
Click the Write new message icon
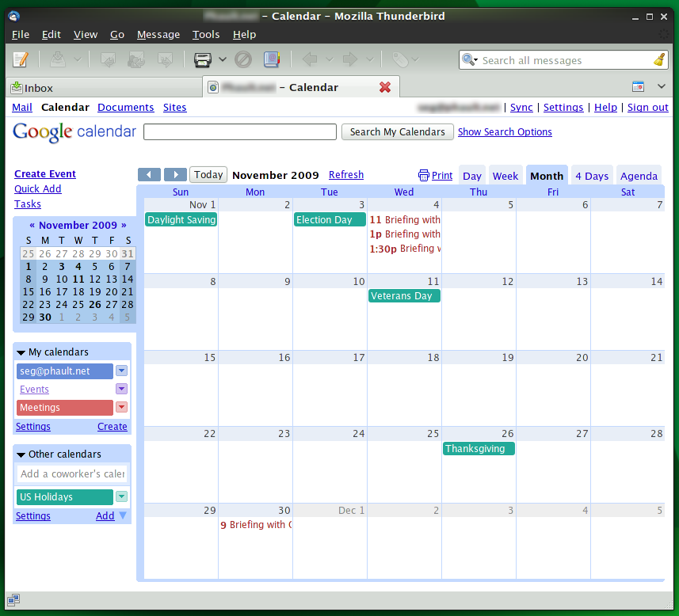pyautogui.click(x=21, y=59)
